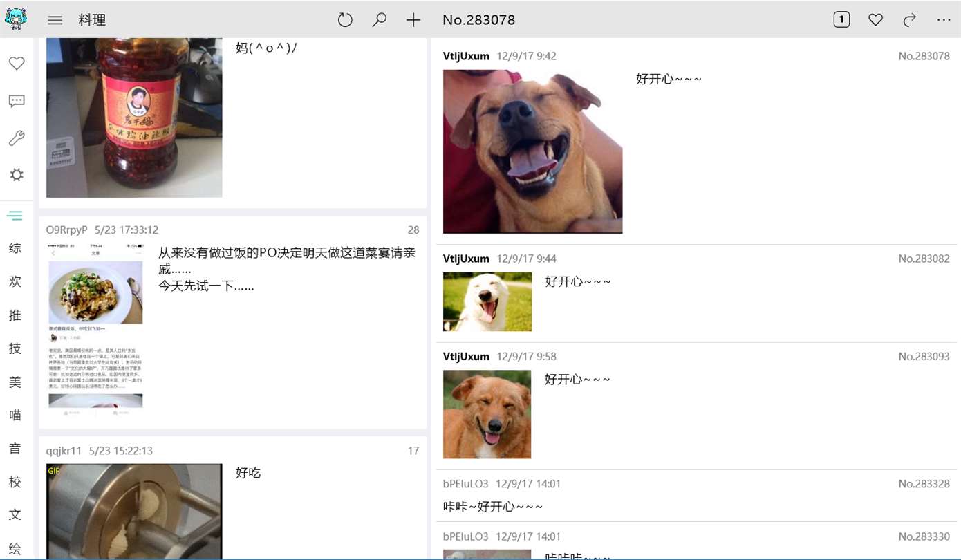Select the 音 board
Screen dimensions: 961x560
tap(15, 448)
